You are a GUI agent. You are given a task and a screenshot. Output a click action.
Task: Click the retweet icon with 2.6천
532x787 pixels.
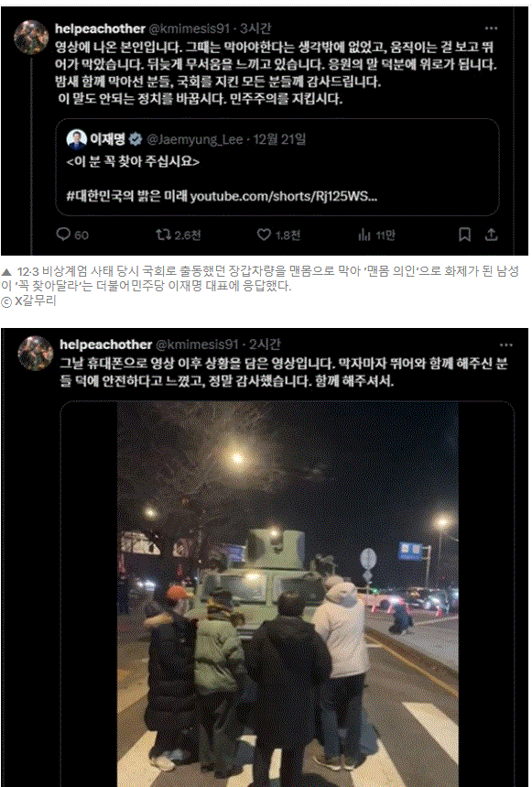[162, 235]
